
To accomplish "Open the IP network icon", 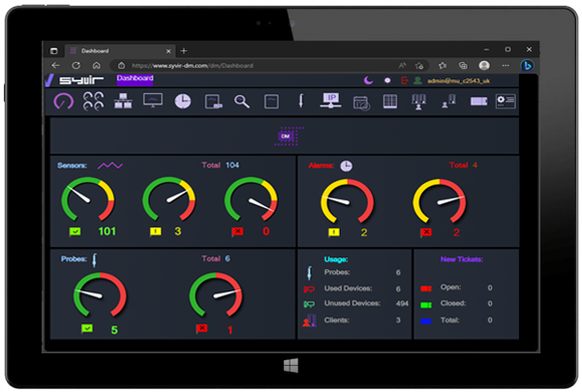I will (330, 101).
